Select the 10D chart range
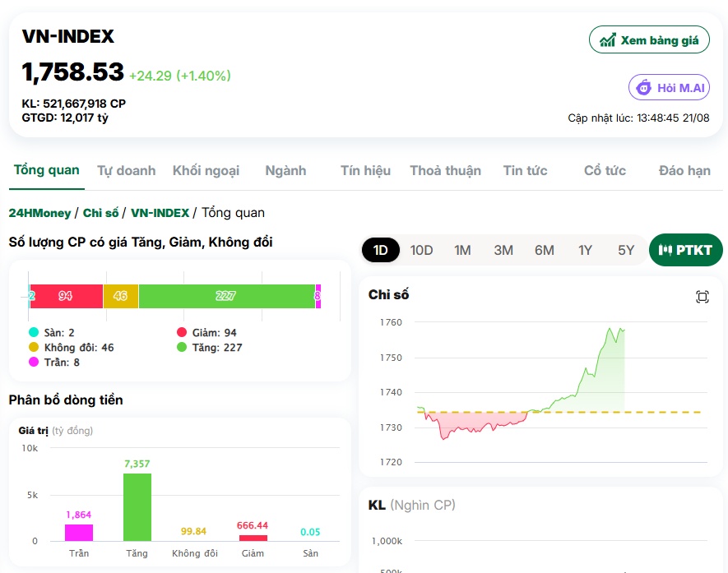The width and height of the screenshot is (728, 573). click(421, 250)
